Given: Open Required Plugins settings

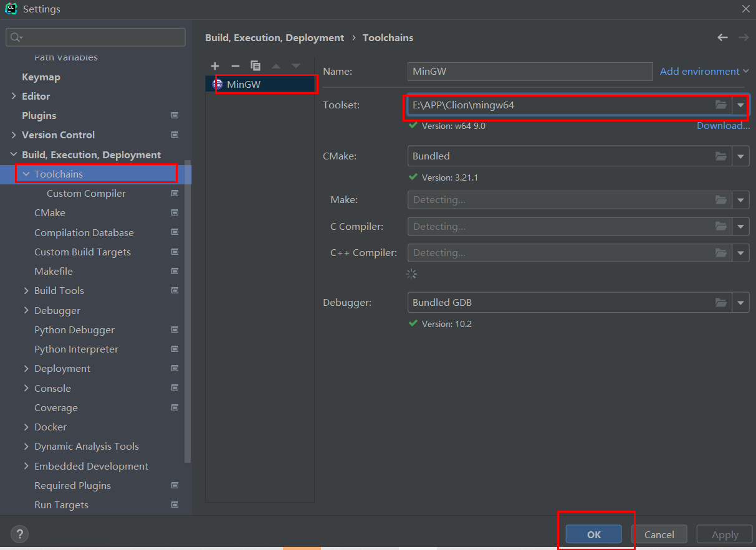Looking at the screenshot, I should pyautogui.click(x=72, y=485).
